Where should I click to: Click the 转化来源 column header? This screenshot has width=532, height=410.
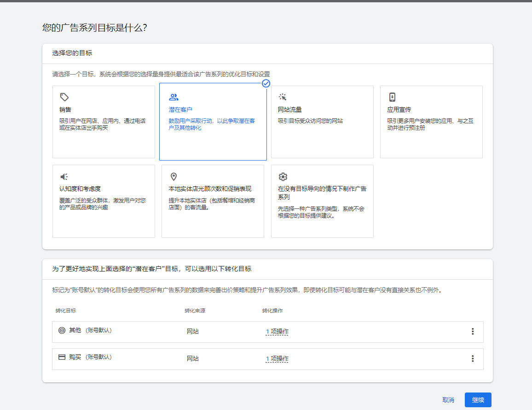click(x=195, y=311)
